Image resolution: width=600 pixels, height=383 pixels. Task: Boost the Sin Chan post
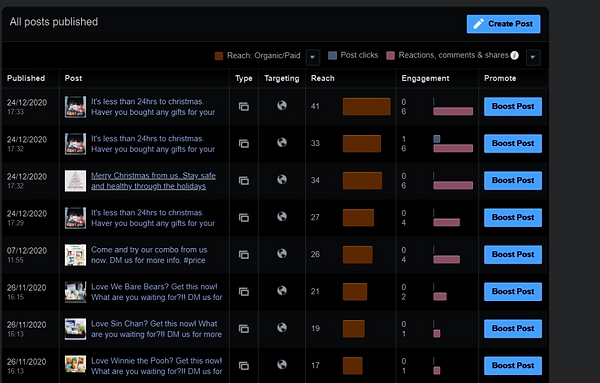[x=513, y=329]
